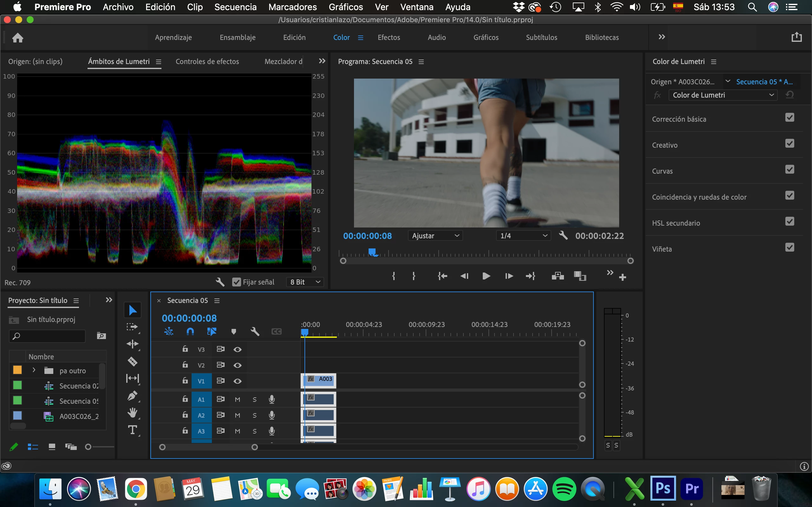
Task: Open the Secuencia menu
Action: (x=235, y=7)
